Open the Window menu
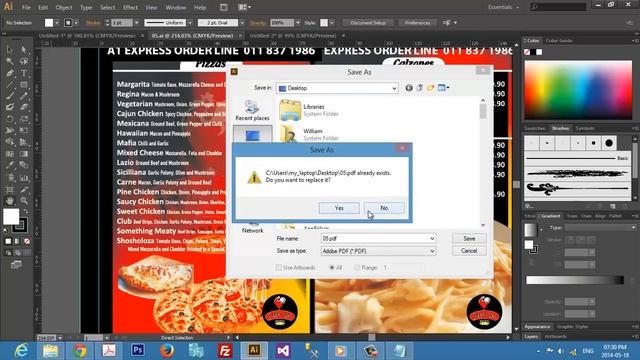This screenshot has width=640, height=360. [x=176, y=7]
